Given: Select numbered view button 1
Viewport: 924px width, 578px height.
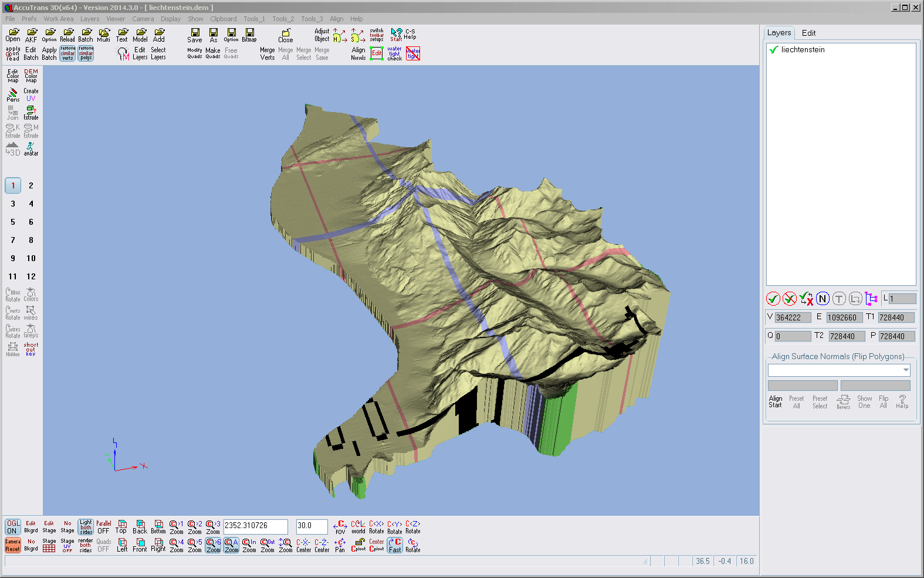Looking at the screenshot, I should [13, 185].
